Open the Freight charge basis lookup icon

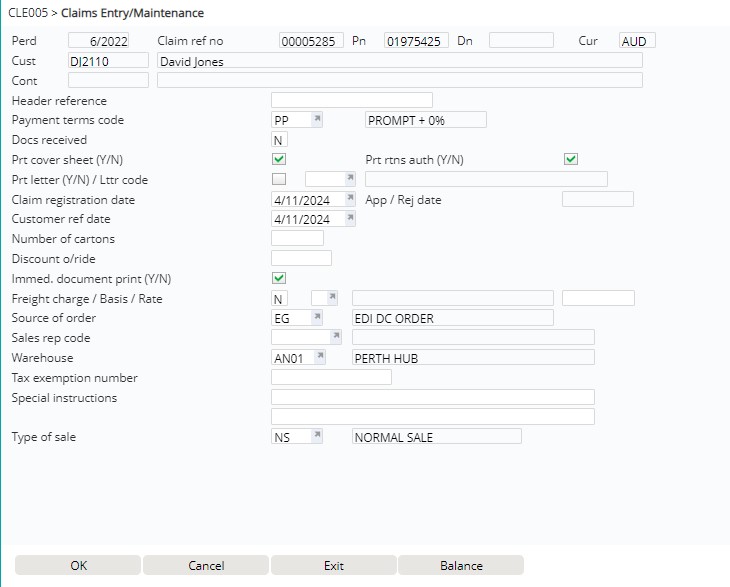coord(331,298)
